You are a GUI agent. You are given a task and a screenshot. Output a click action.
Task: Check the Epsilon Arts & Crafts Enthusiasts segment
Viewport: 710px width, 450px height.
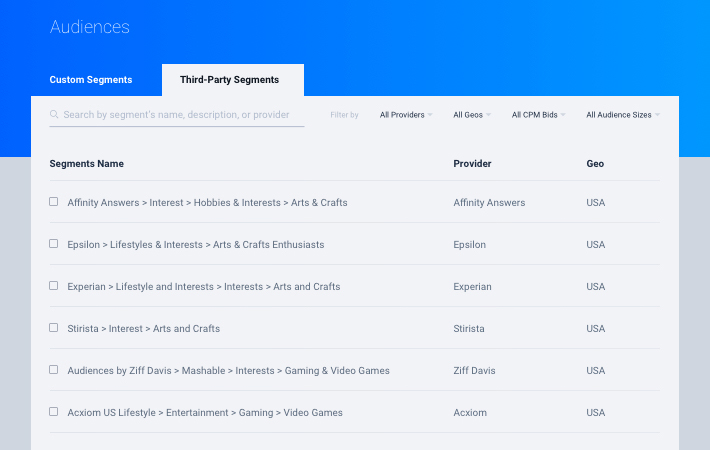[x=53, y=244]
